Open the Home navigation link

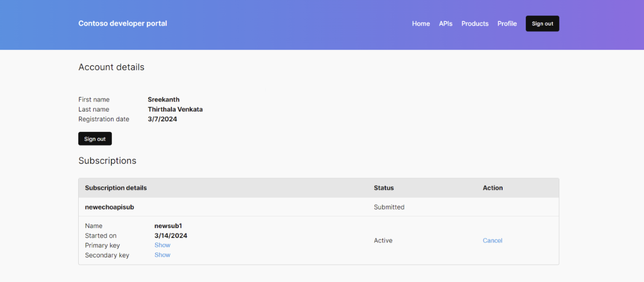point(420,23)
